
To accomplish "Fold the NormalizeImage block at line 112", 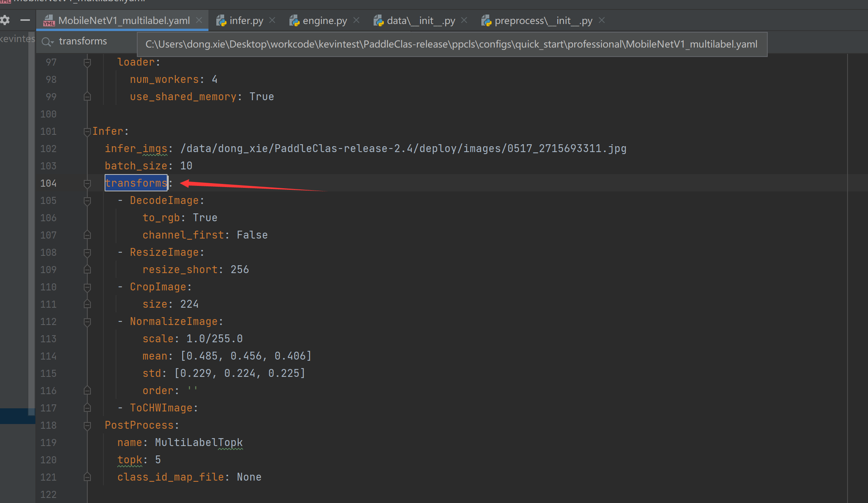I will pyautogui.click(x=87, y=322).
